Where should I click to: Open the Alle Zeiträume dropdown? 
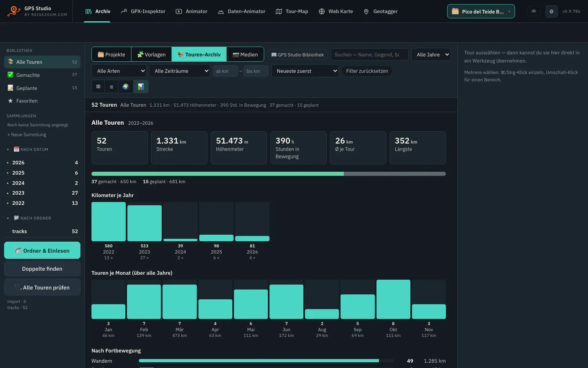(180, 71)
